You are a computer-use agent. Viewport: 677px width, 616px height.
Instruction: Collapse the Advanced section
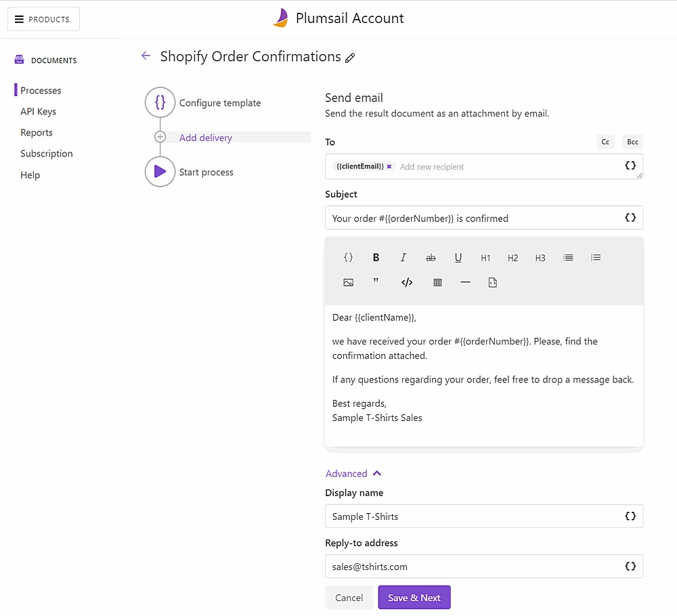click(353, 473)
